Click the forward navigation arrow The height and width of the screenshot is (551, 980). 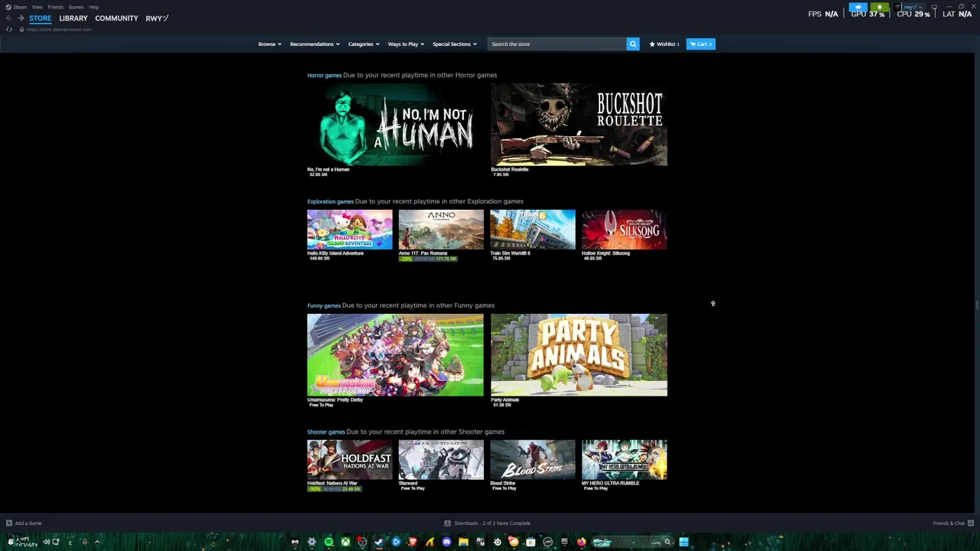[21, 18]
